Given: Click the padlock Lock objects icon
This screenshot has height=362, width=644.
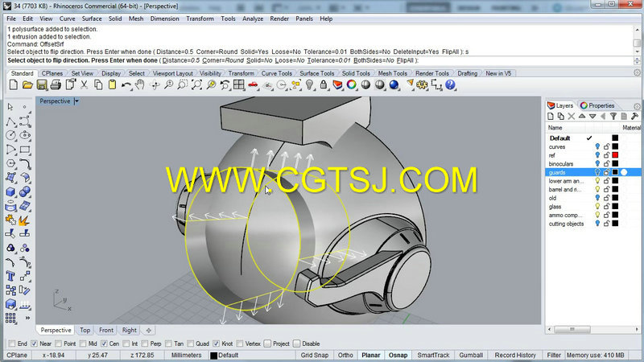Looking at the screenshot, I should click(x=324, y=85).
